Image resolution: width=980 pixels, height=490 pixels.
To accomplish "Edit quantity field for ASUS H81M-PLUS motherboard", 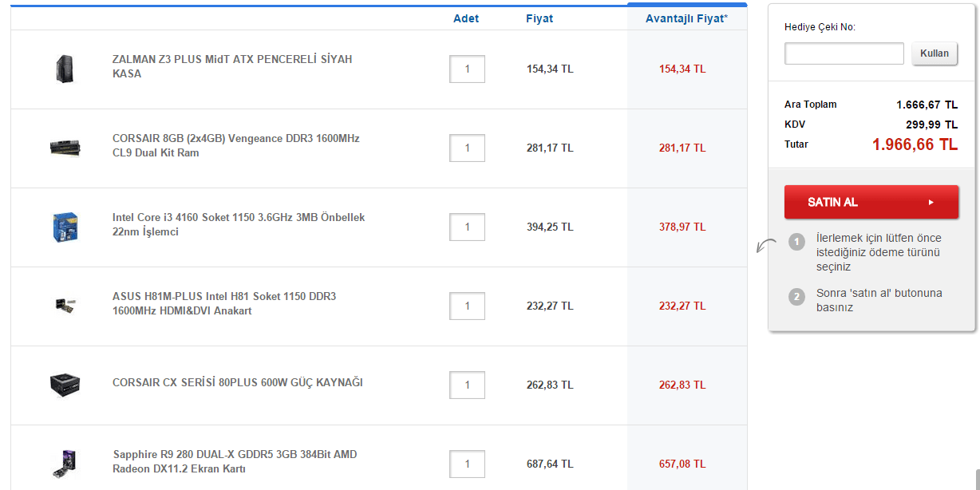I will [x=467, y=306].
